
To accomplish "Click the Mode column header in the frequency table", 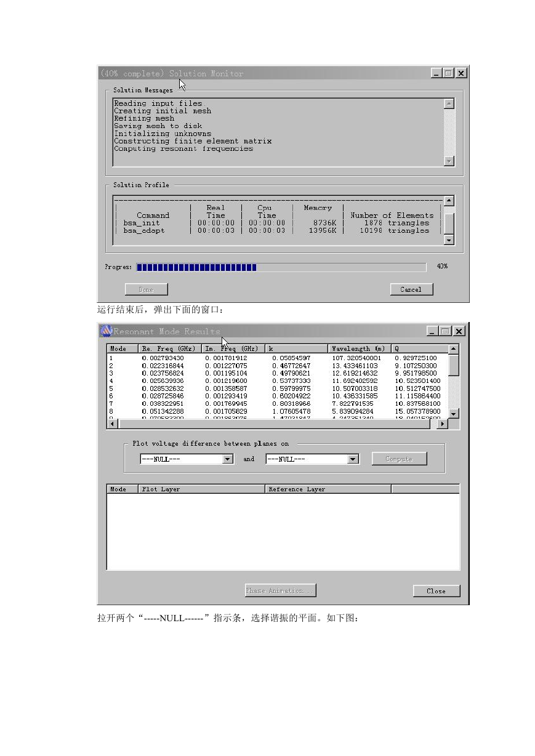I will coord(123,348).
